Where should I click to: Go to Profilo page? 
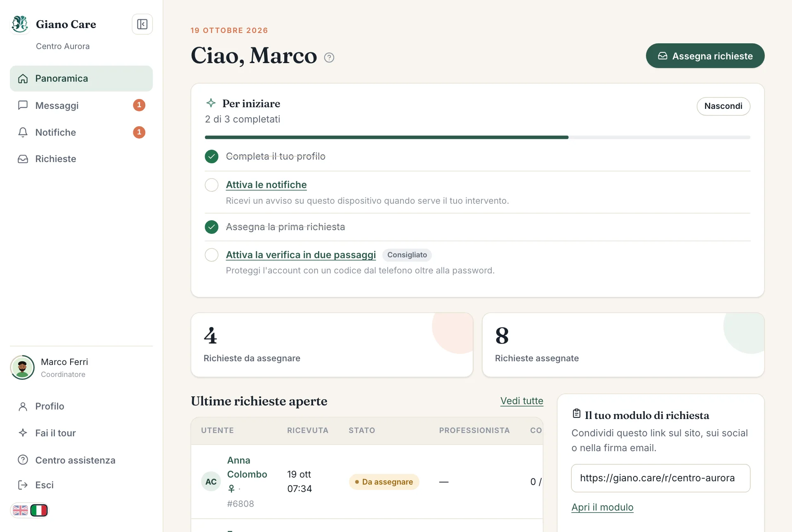(x=81, y=406)
